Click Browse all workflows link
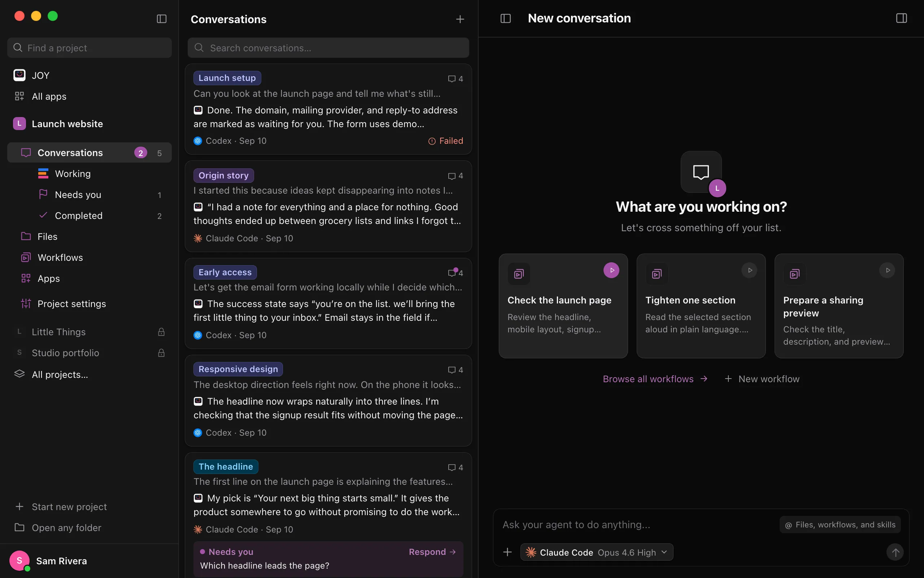924x578 pixels. click(x=655, y=379)
